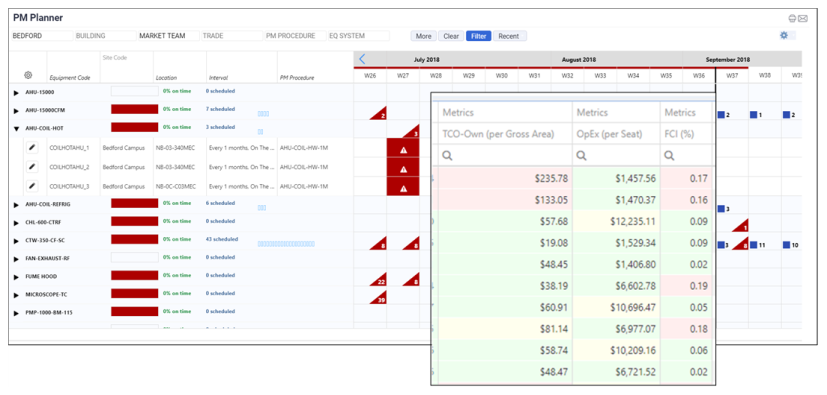Open the blue settings gear icon
The width and height of the screenshot is (827, 395).
coord(784,35)
